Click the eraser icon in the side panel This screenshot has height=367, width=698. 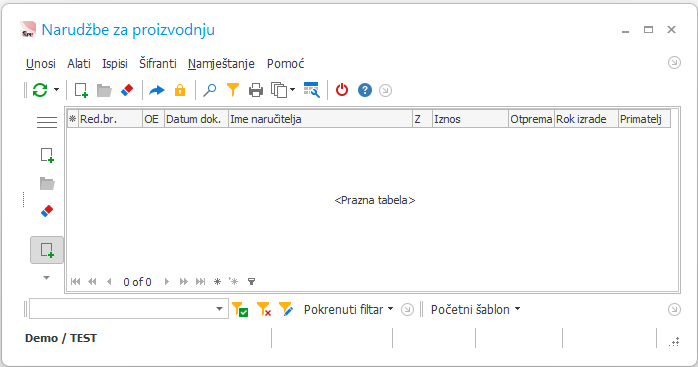click(47, 211)
